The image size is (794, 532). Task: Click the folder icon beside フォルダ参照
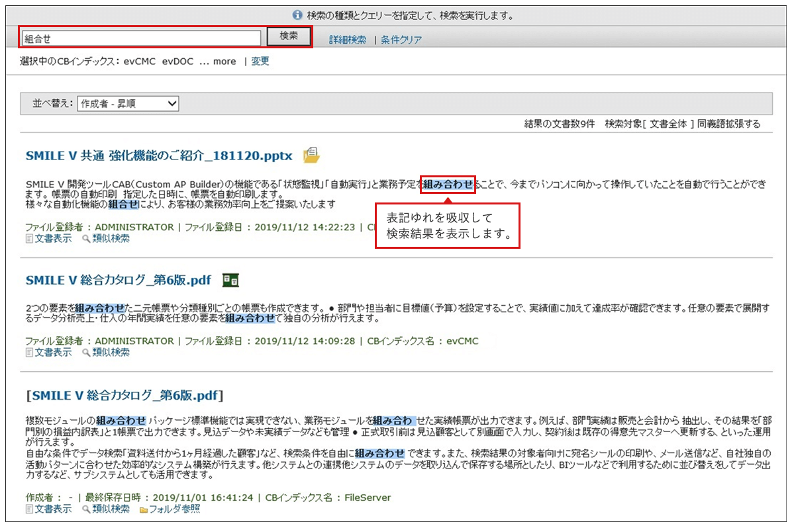[x=143, y=510]
